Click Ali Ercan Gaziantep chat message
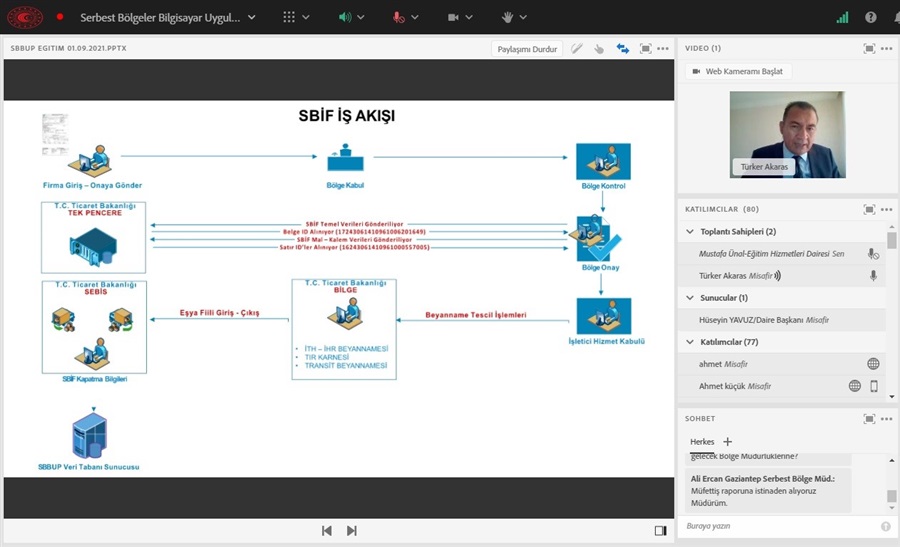 [768, 491]
